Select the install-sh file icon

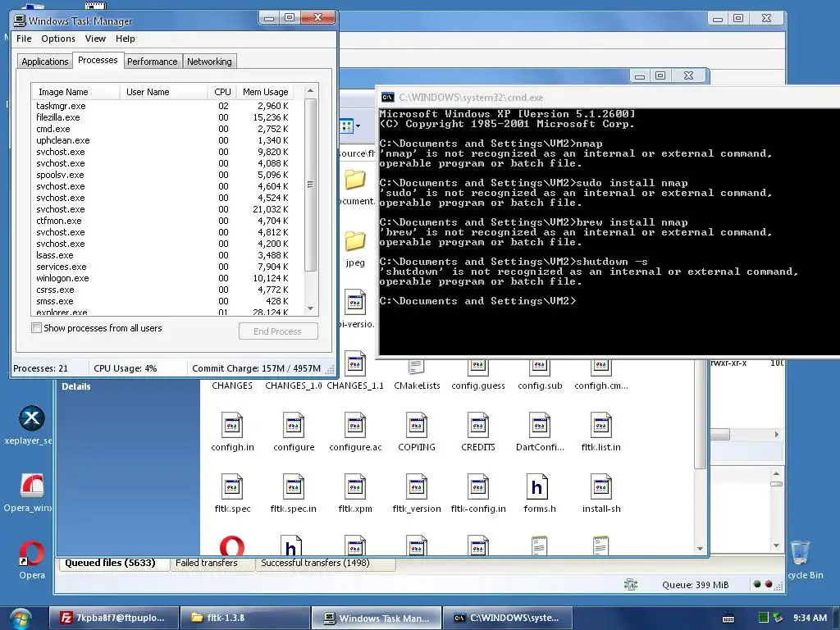tap(601, 487)
